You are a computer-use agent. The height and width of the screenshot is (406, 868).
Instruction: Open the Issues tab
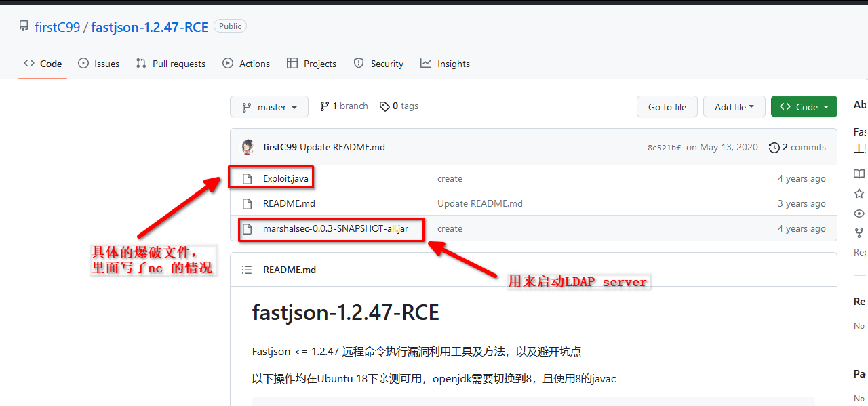pos(99,64)
